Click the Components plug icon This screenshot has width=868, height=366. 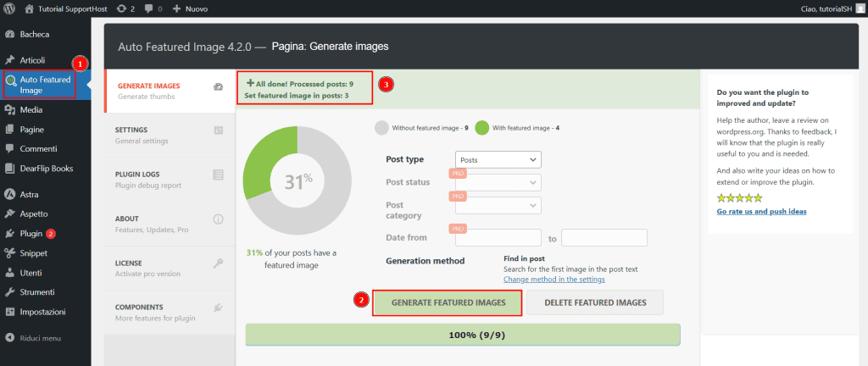pos(218,308)
